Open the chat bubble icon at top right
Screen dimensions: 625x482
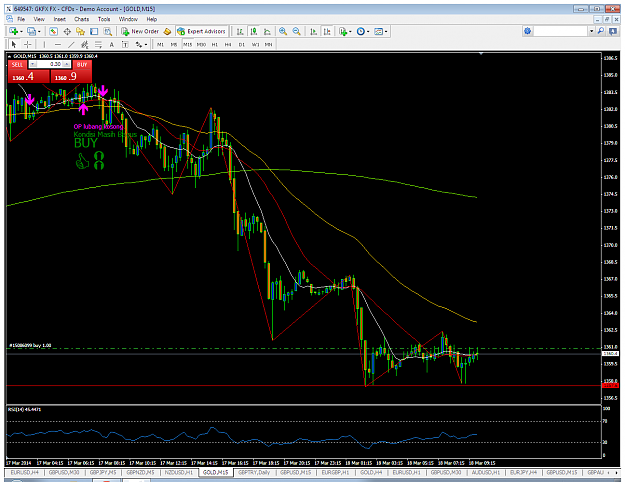click(613, 31)
